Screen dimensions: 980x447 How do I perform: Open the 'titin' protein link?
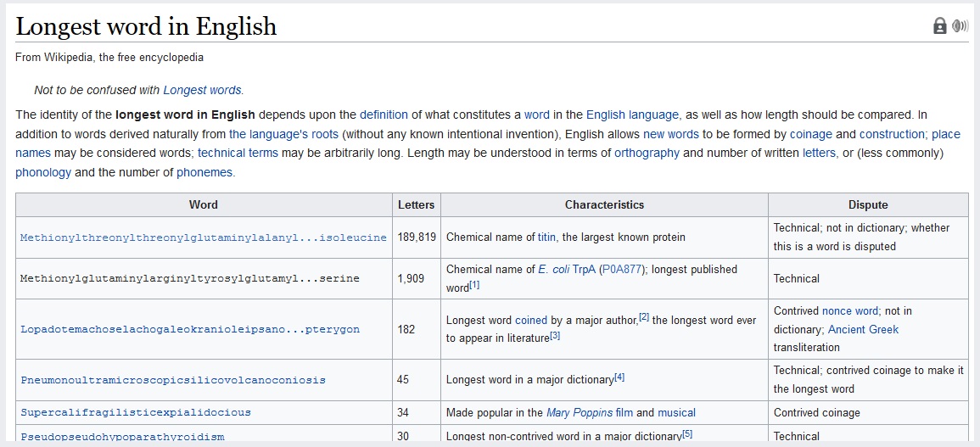click(546, 237)
